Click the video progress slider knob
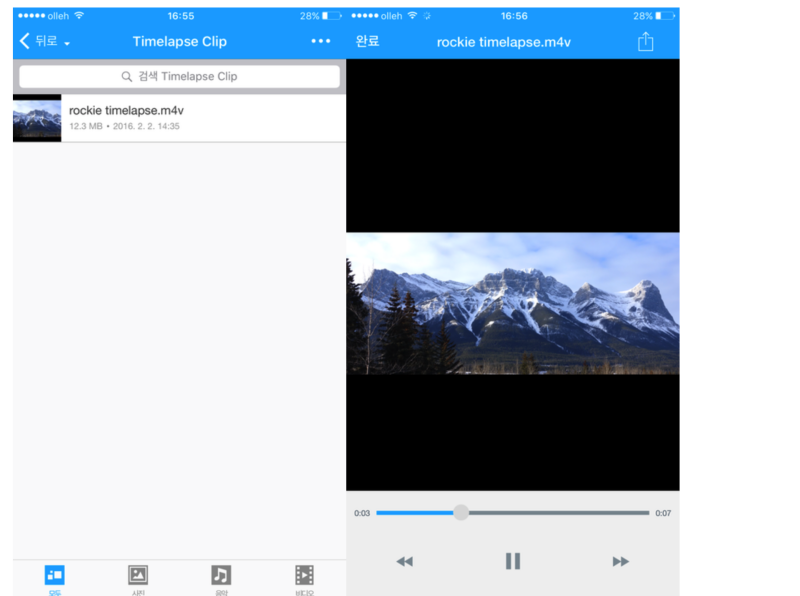 [x=461, y=512]
